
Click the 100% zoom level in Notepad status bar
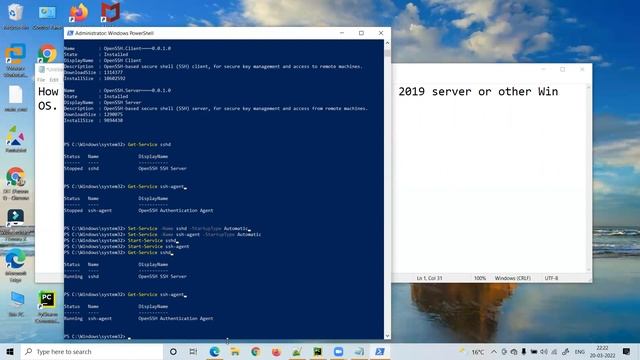480,278
